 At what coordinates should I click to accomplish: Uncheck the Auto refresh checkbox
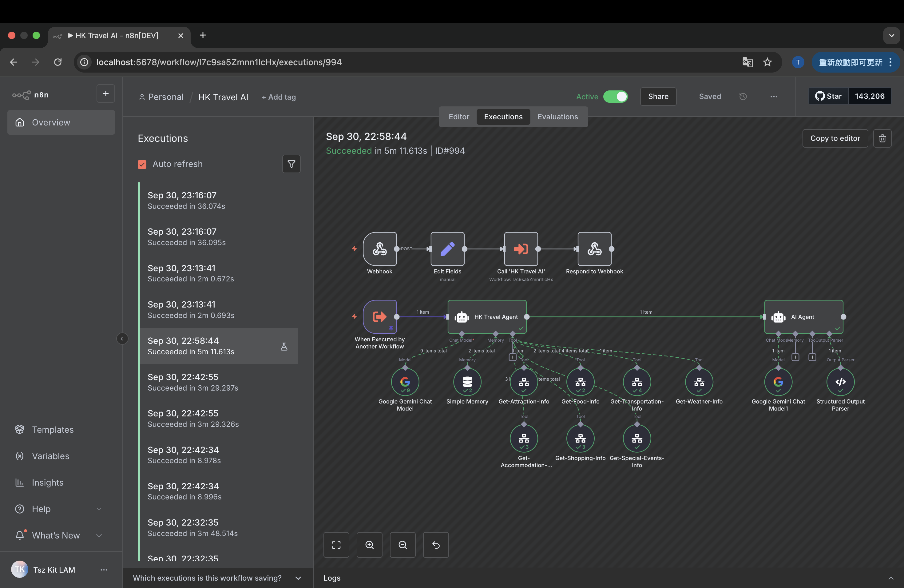tap(142, 164)
